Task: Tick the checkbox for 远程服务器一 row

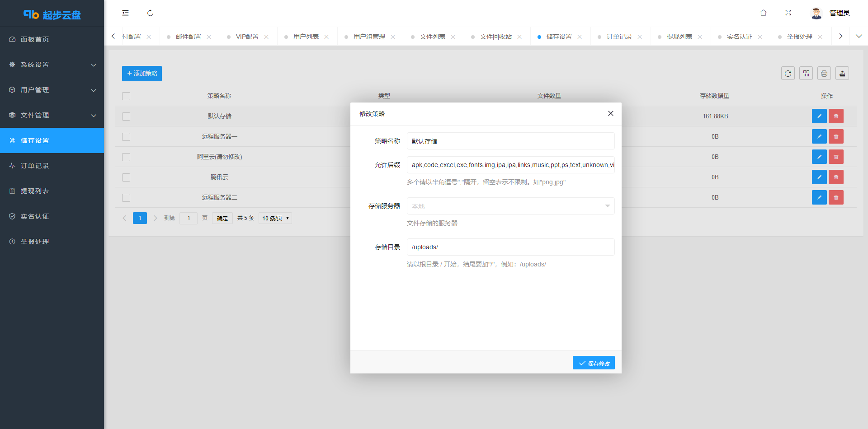Action: pyautogui.click(x=126, y=137)
